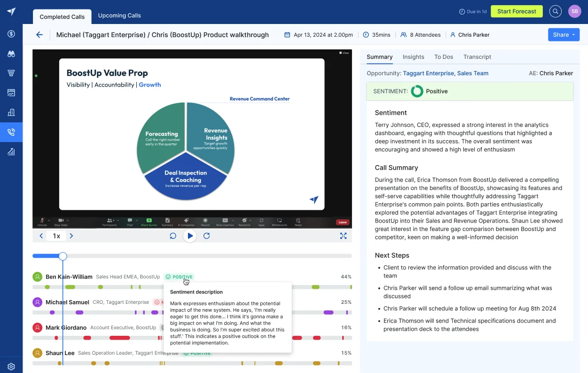Expand the video to fullscreen
This screenshot has width=588, height=373.
[343, 236]
